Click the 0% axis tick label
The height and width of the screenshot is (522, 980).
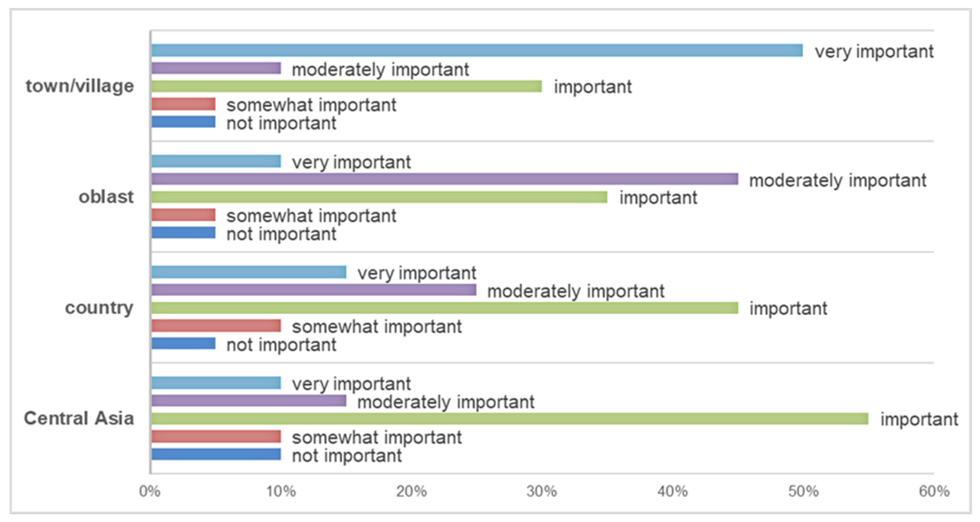click(150, 492)
